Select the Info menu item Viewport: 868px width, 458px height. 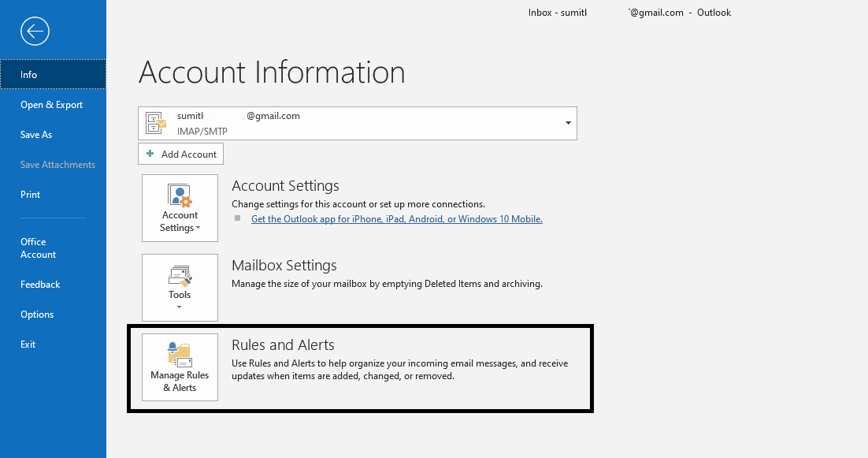point(53,74)
